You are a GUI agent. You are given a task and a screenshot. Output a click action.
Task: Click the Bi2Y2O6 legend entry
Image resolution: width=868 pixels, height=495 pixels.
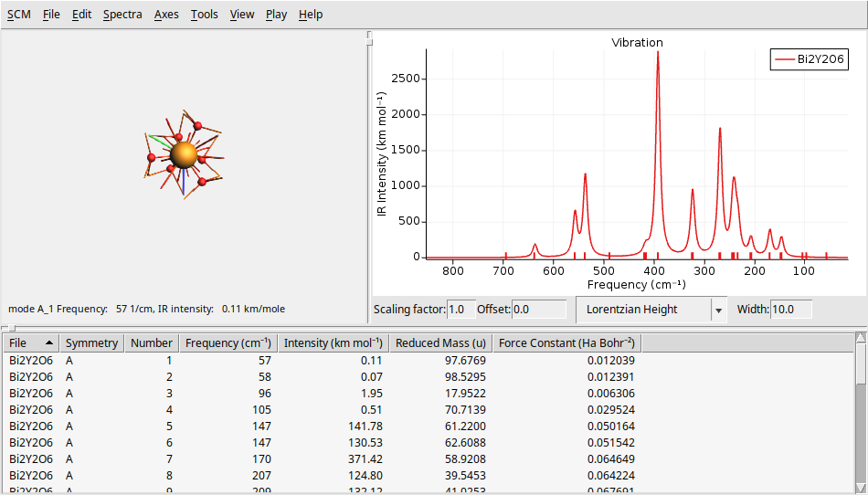point(810,60)
